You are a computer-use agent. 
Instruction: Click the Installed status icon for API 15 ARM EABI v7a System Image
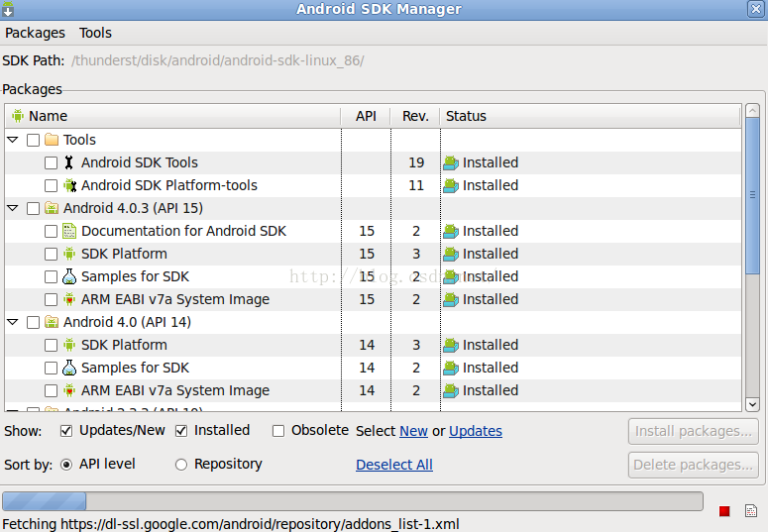[451, 300]
